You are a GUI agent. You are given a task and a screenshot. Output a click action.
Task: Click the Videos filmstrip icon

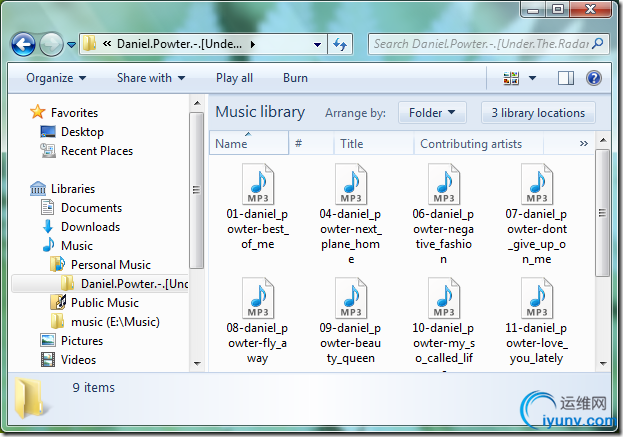[x=48, y=360]
